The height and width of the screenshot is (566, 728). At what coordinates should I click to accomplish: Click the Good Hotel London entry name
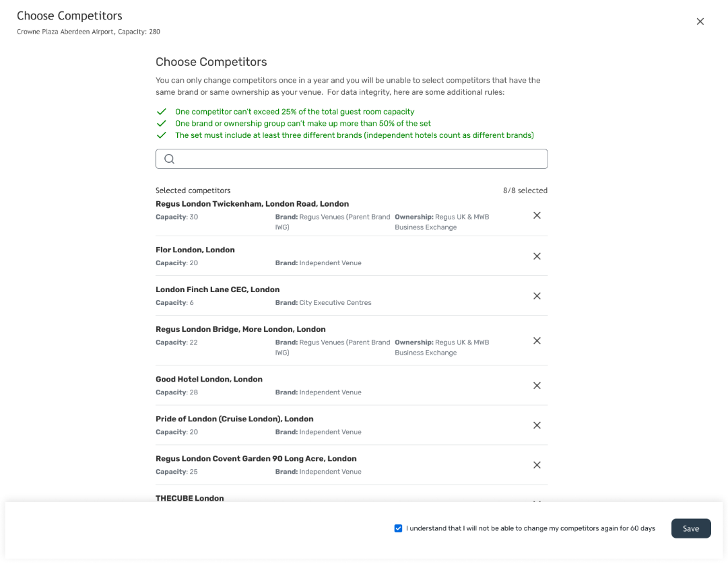(x=209, y=379)
